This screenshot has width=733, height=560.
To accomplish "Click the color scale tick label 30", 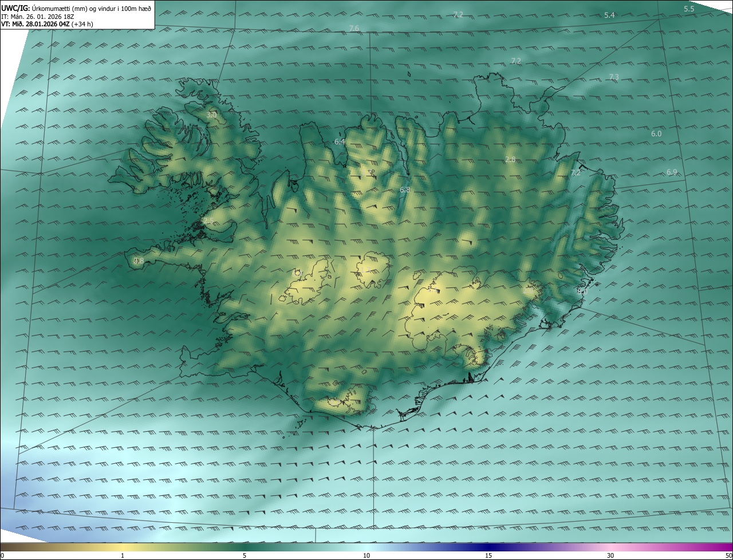I will [610, 555].
